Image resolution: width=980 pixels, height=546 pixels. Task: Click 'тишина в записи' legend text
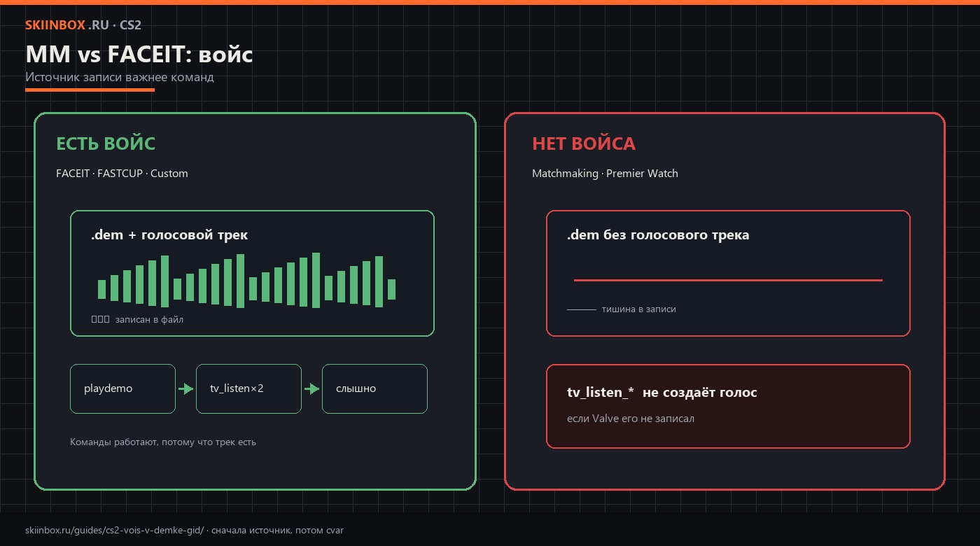pos(639,309)
